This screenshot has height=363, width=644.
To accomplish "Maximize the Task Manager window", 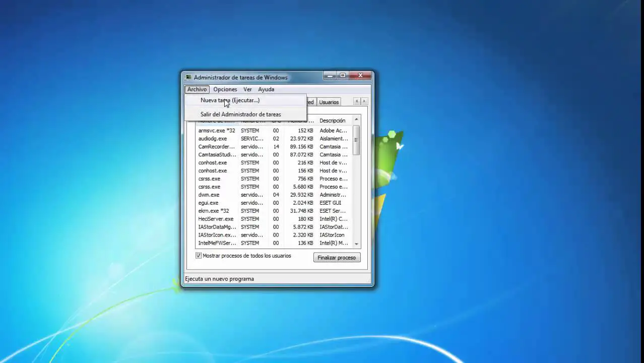I will [x=343, y=76].
